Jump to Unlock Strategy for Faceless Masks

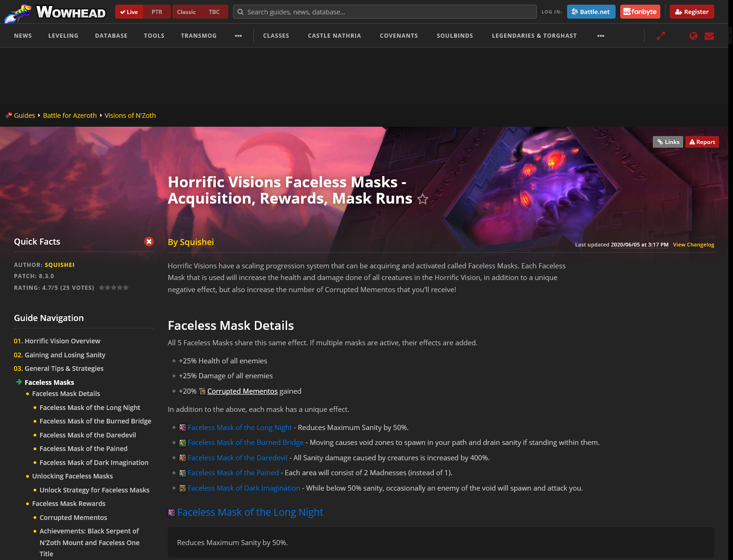click(95, 490)
